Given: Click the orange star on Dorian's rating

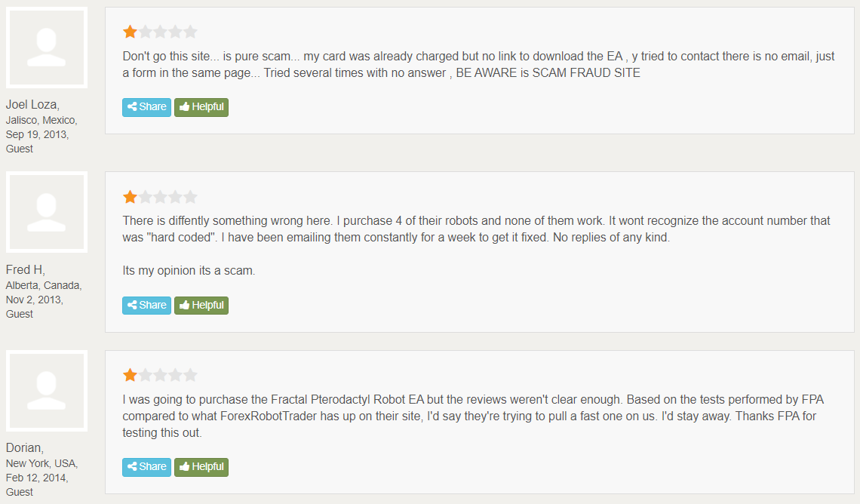Looking at the screenshot, I should [131, 375].
